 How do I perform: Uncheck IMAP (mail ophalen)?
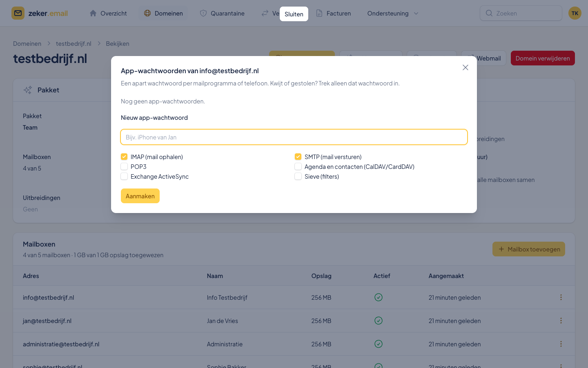pos(124,157)
